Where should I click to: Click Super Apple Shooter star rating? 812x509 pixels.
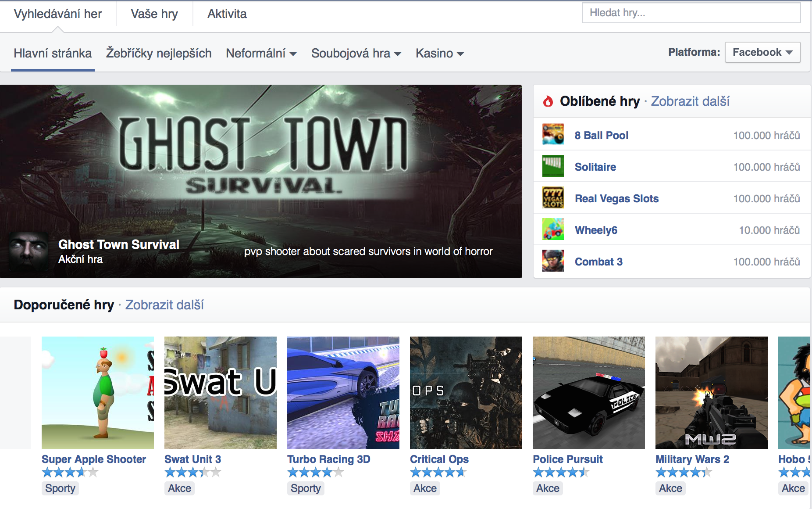point(70,473)
